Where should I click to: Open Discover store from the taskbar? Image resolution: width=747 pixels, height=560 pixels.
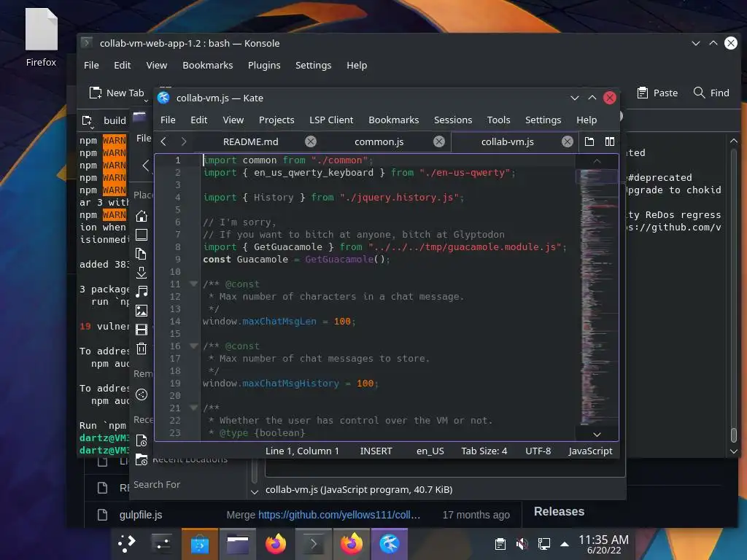point(200,544)
